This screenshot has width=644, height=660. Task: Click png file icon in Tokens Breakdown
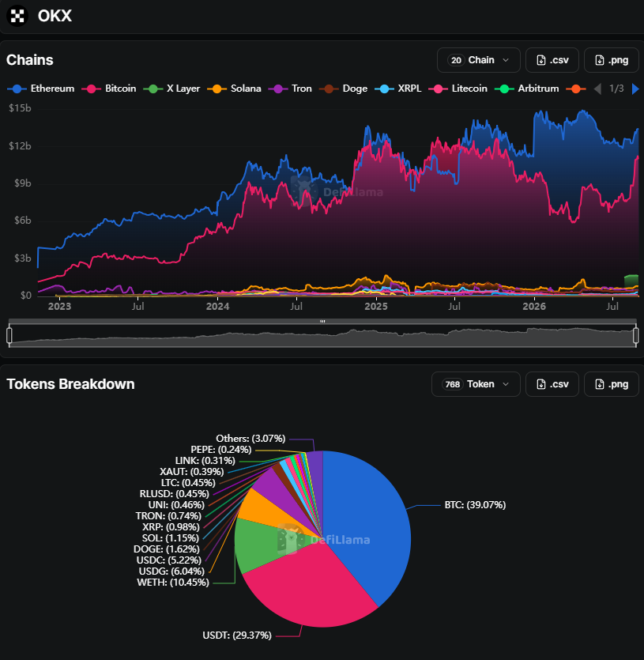(600, 384)
